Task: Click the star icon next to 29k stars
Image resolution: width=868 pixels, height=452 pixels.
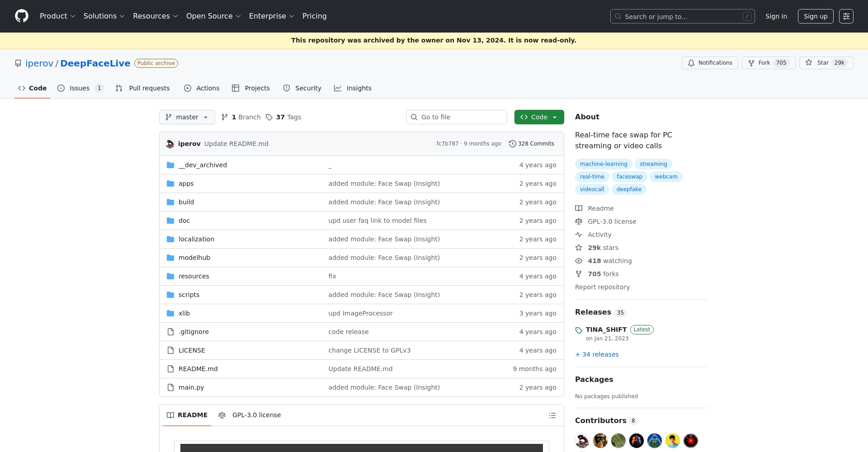Action: click(x=579, y=248)
